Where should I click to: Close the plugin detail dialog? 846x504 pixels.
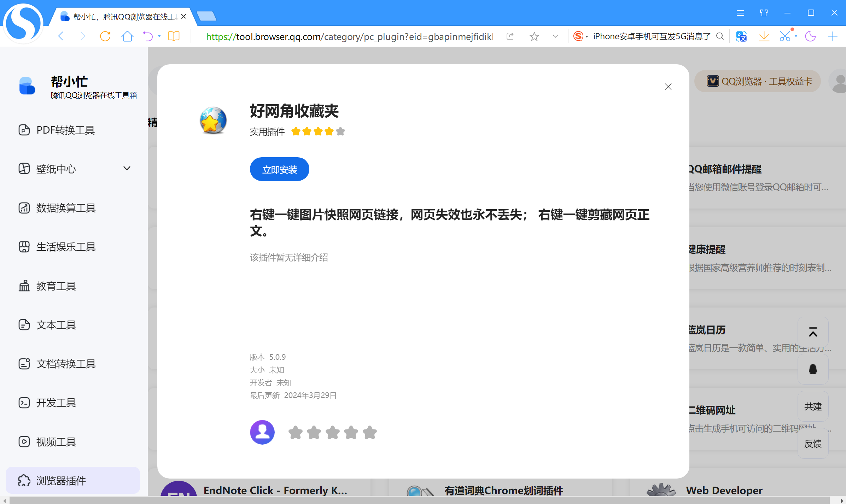668,87
